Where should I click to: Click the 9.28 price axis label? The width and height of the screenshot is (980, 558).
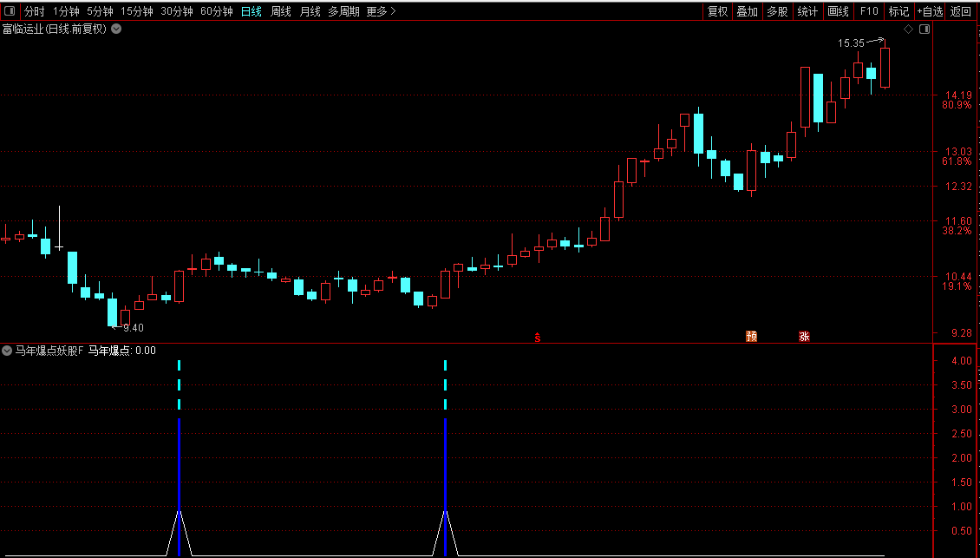point(961,333)
